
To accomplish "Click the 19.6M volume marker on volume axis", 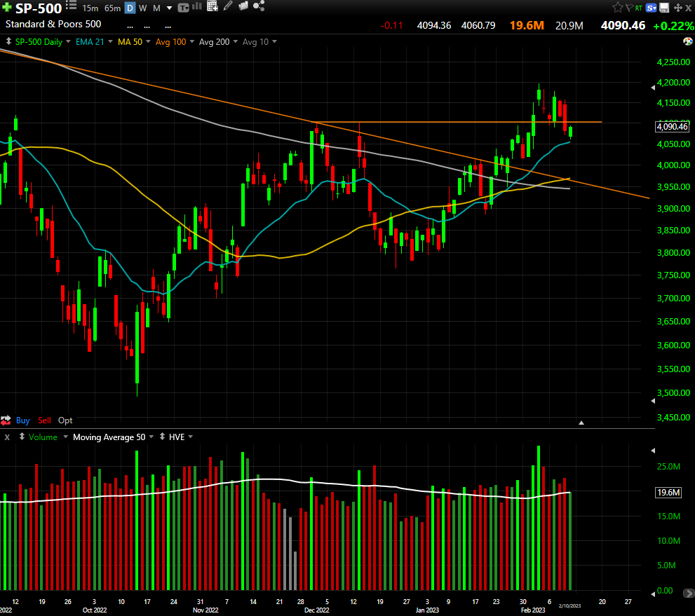I will coord(668,492).
